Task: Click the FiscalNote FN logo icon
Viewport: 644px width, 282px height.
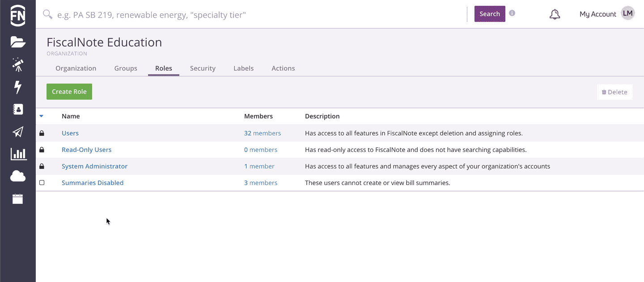Action: pos(18,15)
